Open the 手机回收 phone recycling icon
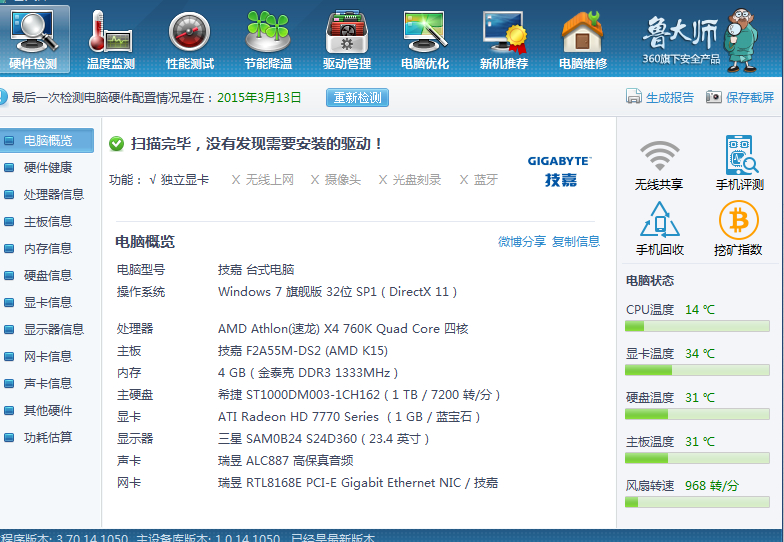 (x=660, y=228)
